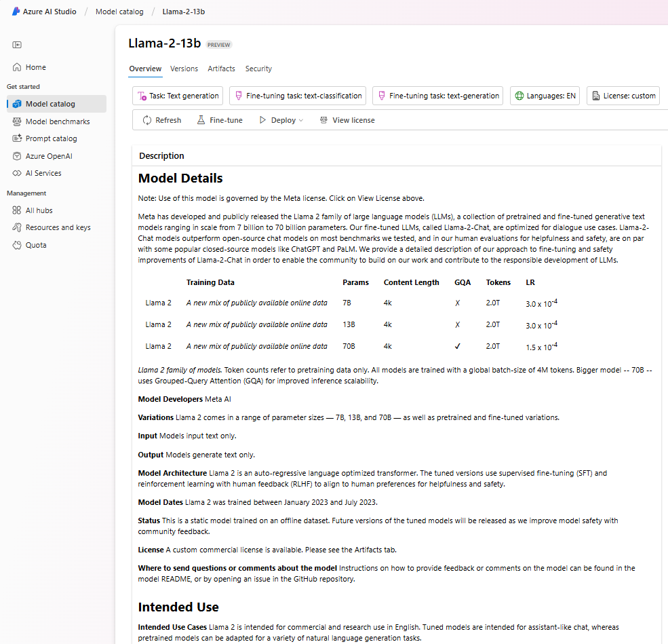Open Model benchmarks in the sidebar

pyautogui.click(x=57, y=121)
